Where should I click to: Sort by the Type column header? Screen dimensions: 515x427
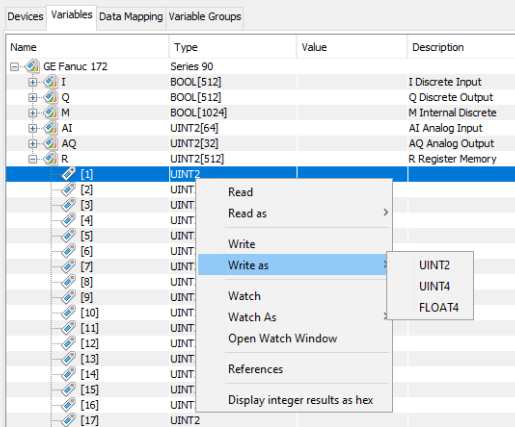pos(233,47)
